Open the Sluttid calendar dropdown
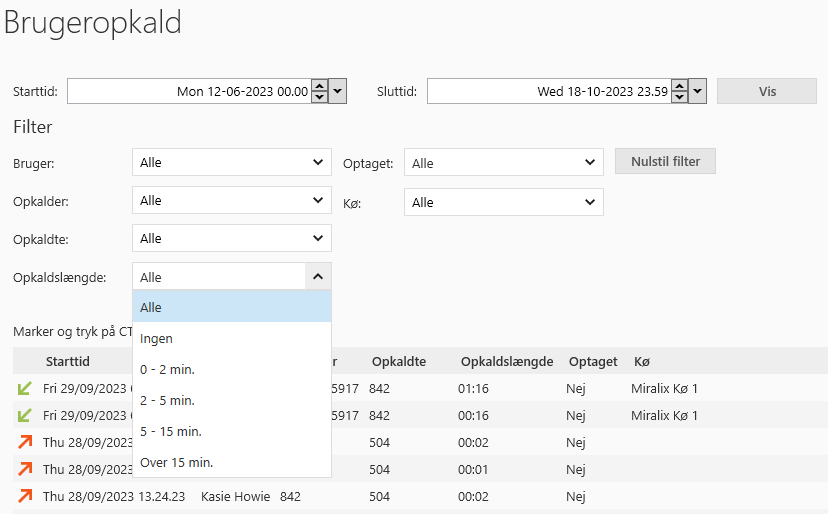This screenshot has height=514, width=828. pyautogui.click(x=698, y=91)
